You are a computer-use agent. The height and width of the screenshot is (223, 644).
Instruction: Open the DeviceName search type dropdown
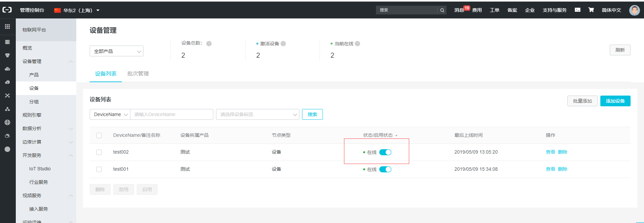pyautogui.click(x=110, y=114)
